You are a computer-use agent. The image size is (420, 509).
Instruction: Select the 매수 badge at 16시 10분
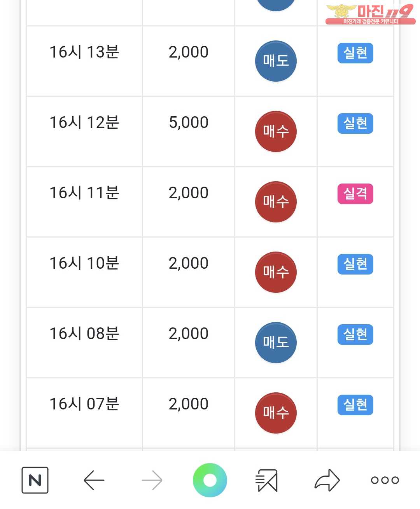[x=276, y=272]
